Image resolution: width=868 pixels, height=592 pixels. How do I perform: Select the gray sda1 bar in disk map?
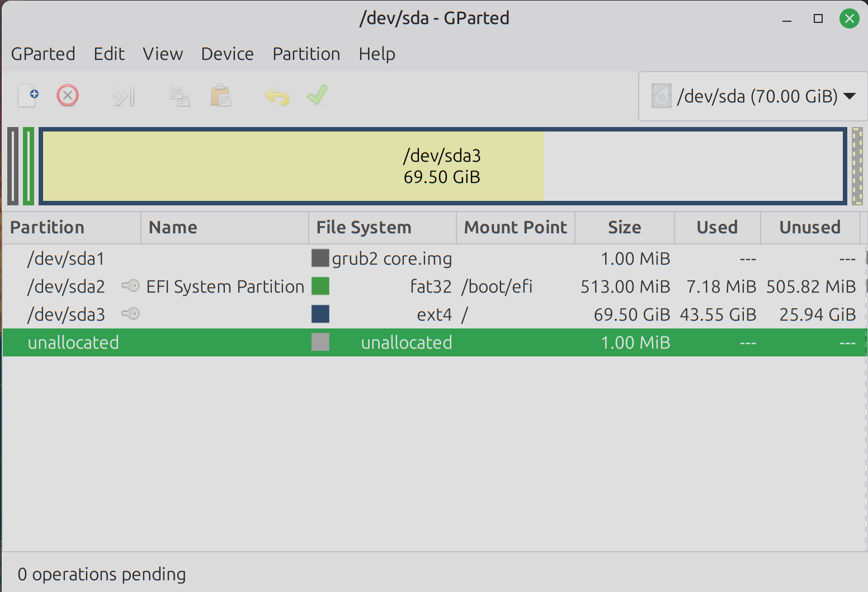click(x=13, y=166)
